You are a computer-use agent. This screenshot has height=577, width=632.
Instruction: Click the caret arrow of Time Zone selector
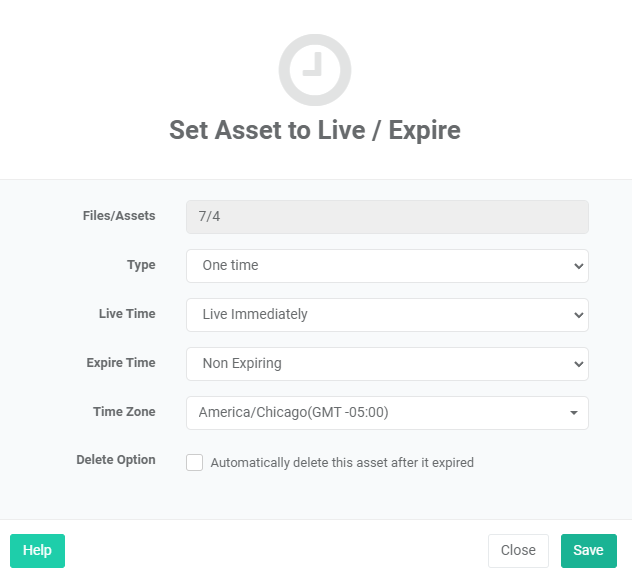574,413
